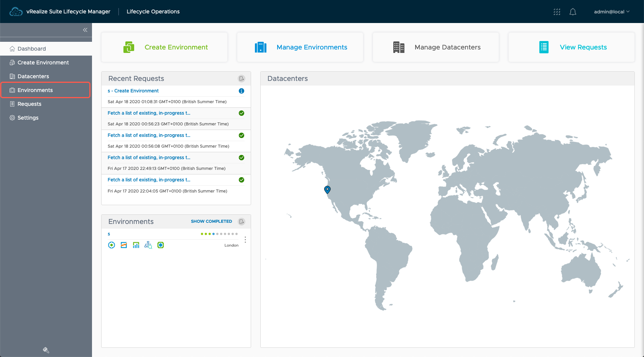Click the vRealize cloud logo icon
Viewport: 644px width, 357px height.
[x=16, y=12]
